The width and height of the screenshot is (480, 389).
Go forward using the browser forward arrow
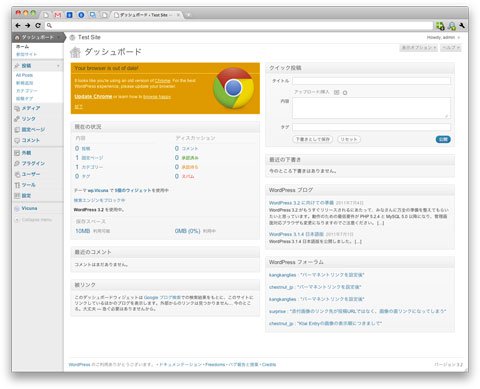click(28, 25)
